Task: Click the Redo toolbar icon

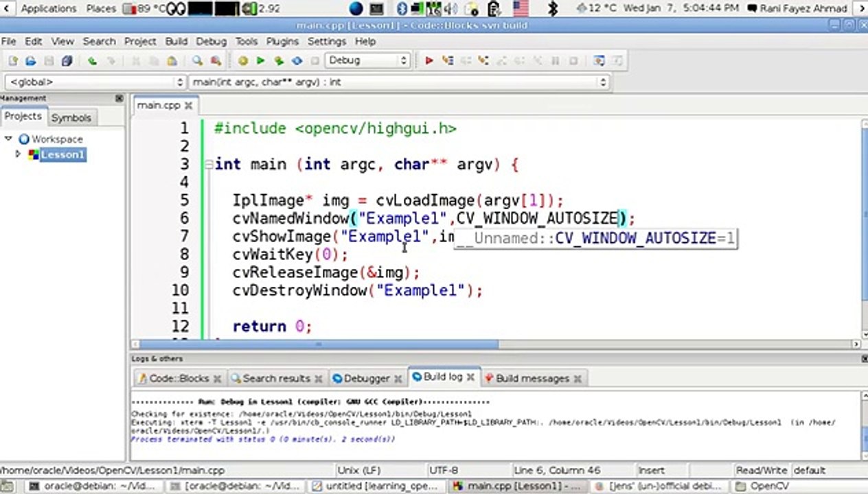Action: click(x=111, y=61)
